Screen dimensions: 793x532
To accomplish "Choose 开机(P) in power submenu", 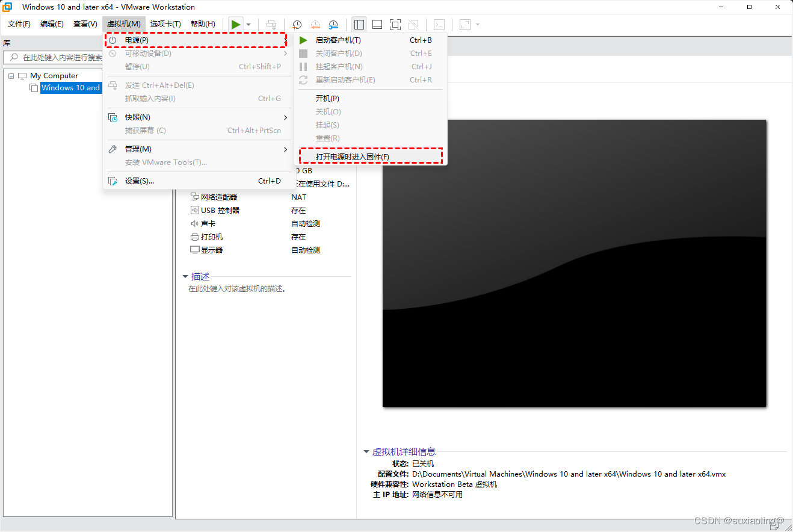I will point(370,98).
